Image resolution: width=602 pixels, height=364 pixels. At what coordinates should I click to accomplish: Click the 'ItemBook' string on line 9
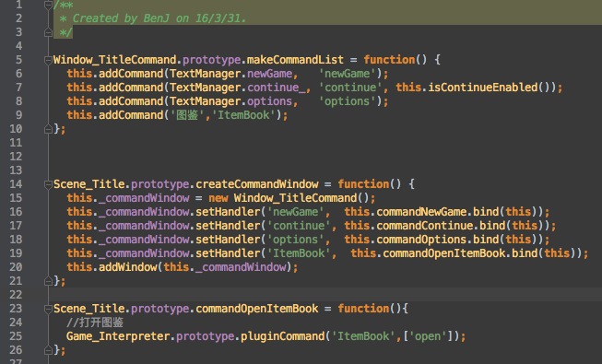[x=243, y=115]
